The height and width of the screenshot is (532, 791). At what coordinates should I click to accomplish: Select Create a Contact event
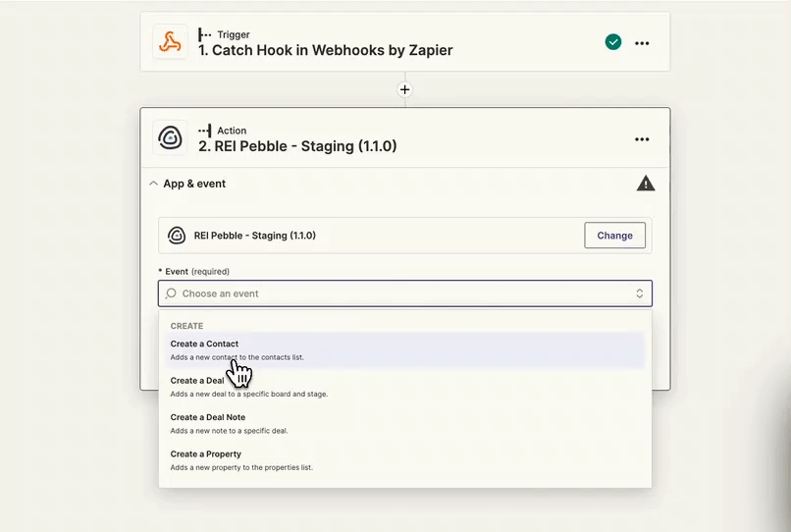404,349
